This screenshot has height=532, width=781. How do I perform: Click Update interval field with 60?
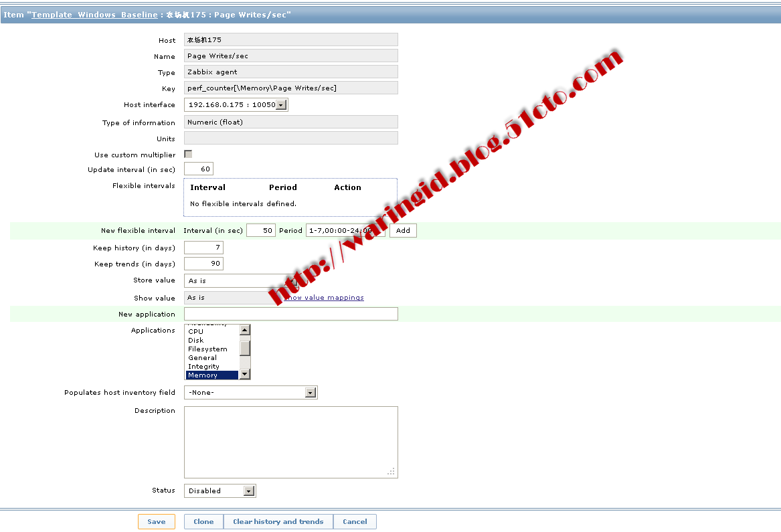tap(199, 169)
